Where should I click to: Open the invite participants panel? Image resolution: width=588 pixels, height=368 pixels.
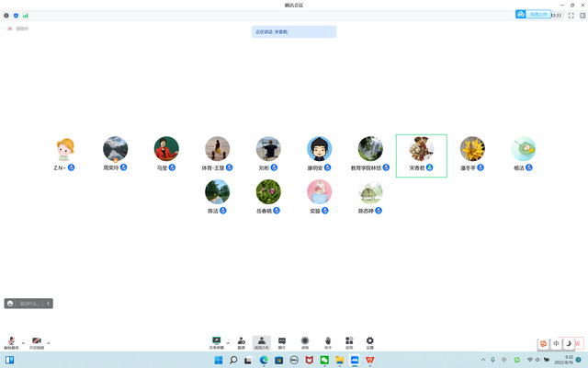[241, 341]
